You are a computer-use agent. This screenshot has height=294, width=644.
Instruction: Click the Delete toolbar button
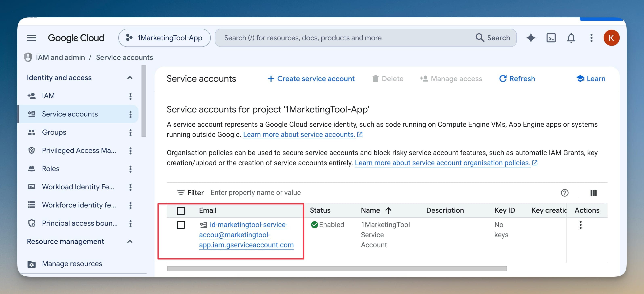click(388, 79)
